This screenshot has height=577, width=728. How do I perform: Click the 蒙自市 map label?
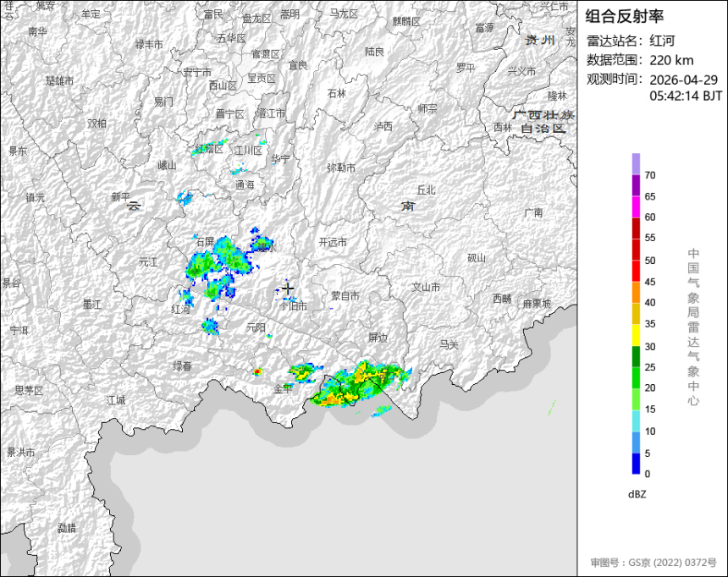pos(345,296)
